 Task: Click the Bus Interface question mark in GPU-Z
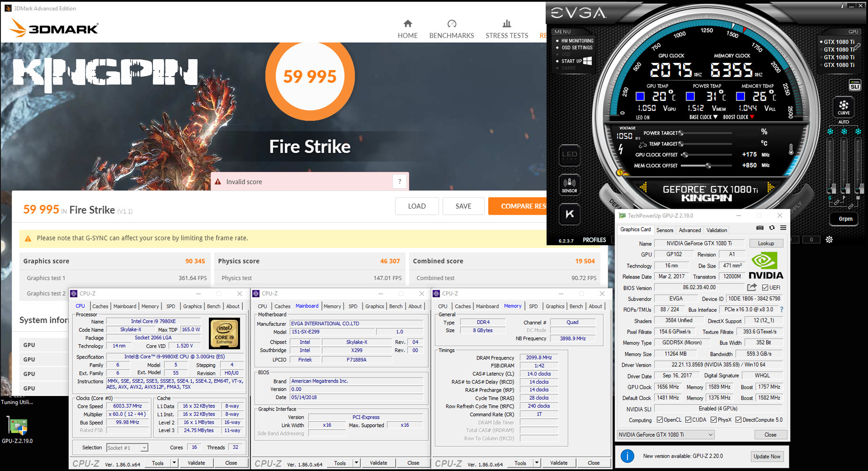(x=781, y=309)
